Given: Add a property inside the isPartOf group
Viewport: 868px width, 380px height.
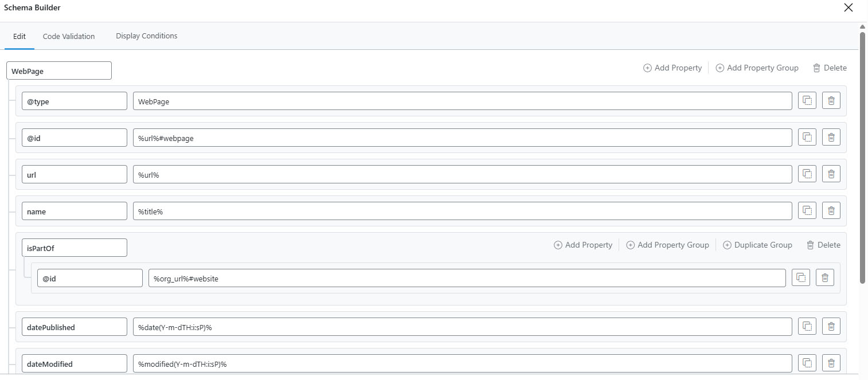Looking at the screenshot, I should pyautogui.click(x=583, y=245).
